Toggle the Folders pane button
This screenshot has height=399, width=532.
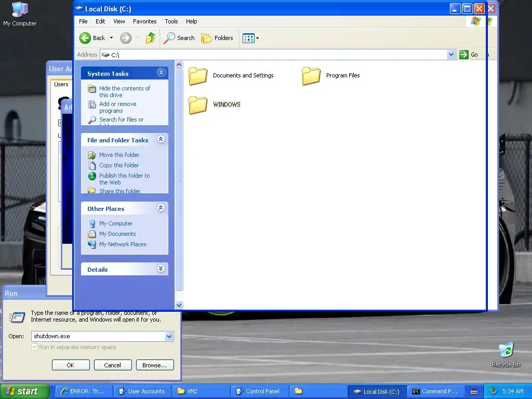click(x=217, y=38)
